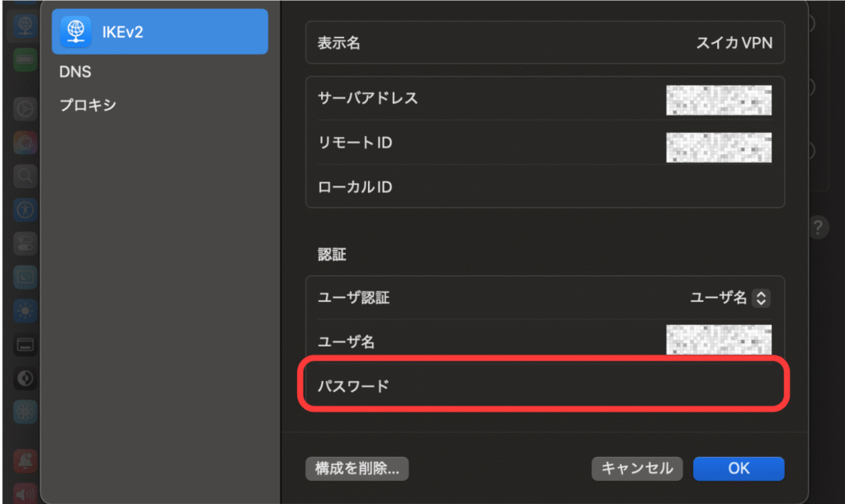The width and height of the screenshot is (845, 504).
Task: Open the Accessibility sidebar icon
Action: pos(26,209)
